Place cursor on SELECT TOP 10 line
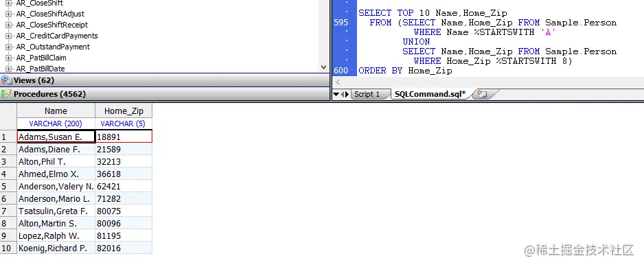The width and height of the screenshot is (644, 267). click(x=433, y=13)
